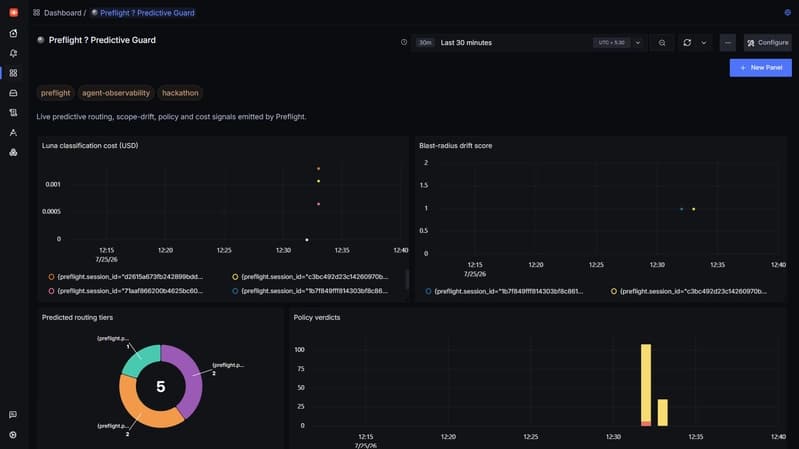
Task: Add a New Panel
Action: (x=761, y=68)
